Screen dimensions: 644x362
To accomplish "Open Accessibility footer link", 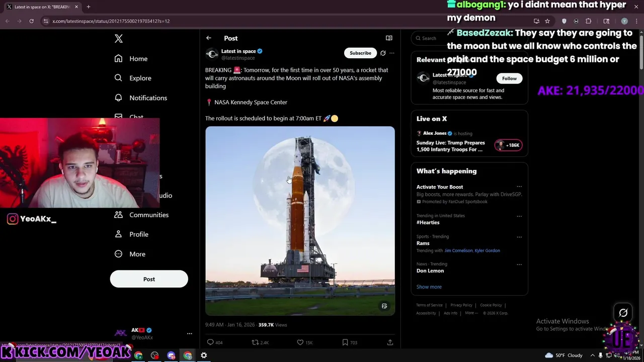I will [426, 313].
